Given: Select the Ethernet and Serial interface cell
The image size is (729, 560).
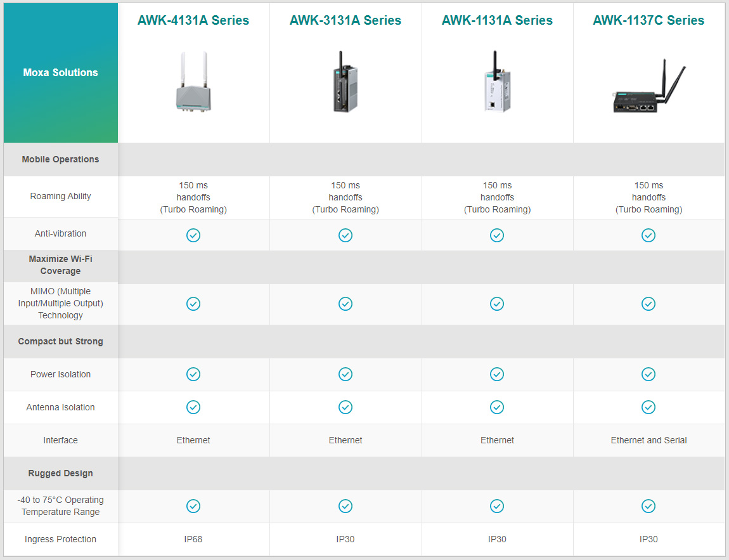Looking at the screenshot, I should tap(648, 440).
